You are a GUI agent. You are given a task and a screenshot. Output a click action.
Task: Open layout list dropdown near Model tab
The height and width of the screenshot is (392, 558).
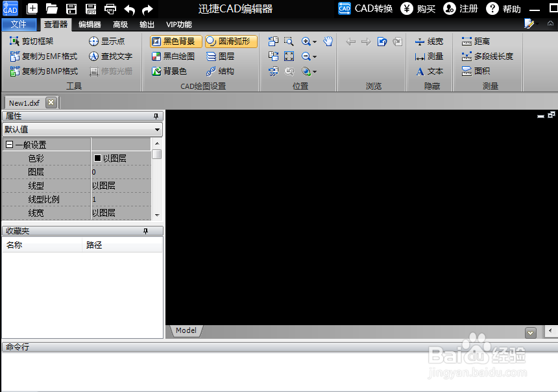531,333
